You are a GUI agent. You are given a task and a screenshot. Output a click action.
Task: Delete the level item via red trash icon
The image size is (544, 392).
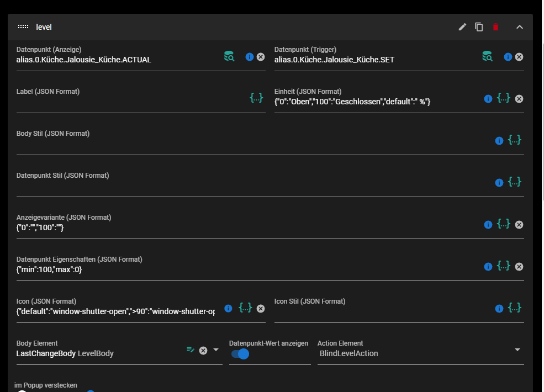[x=495, y=27]
